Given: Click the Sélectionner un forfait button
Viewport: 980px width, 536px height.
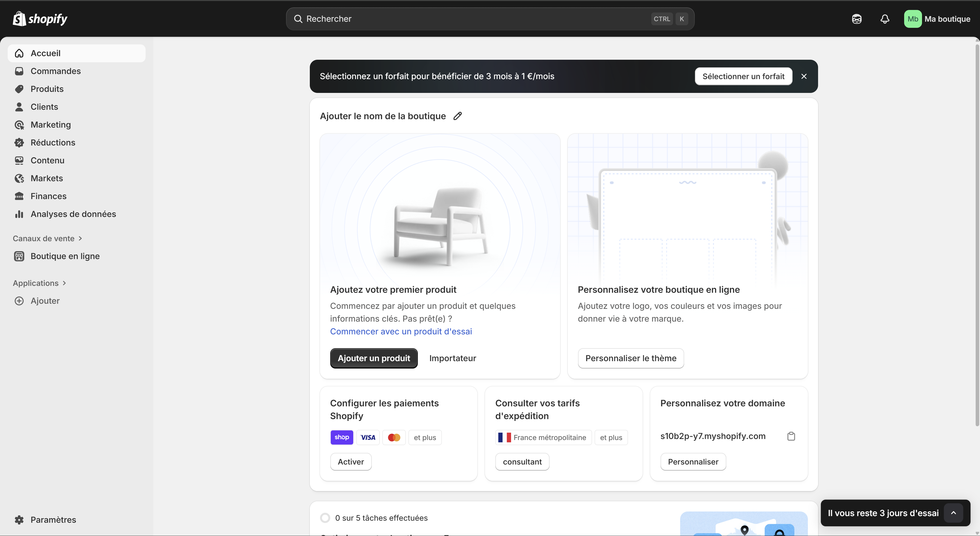Looking at the screenshot, I should [743, 76].
